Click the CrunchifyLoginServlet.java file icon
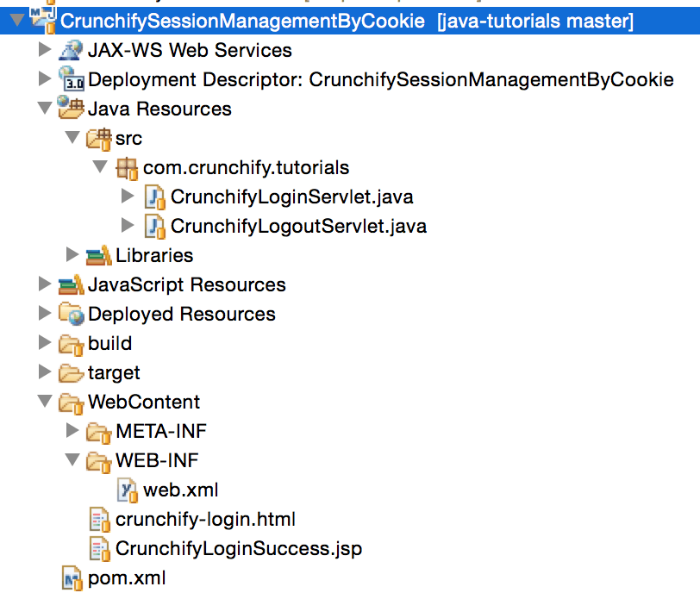The width and height of the screenshot is (700, 593). (x=154, y=197)
